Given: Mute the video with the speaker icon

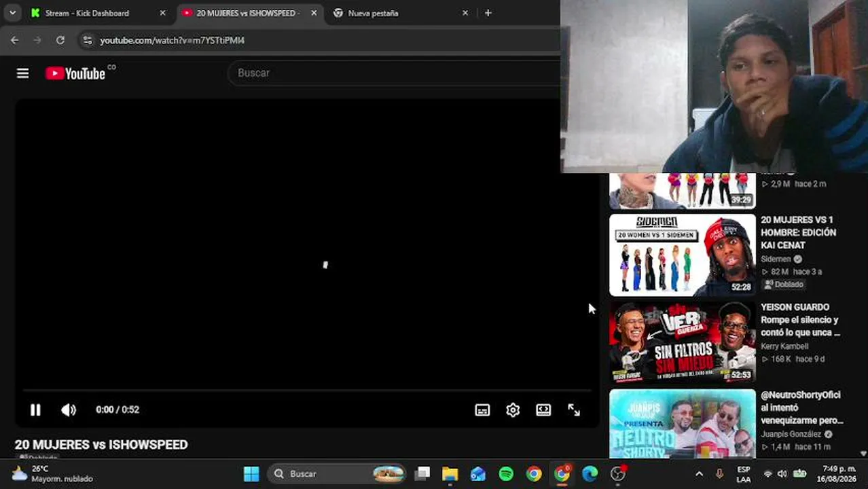Looking at the screenshot, I should (69, 410).
